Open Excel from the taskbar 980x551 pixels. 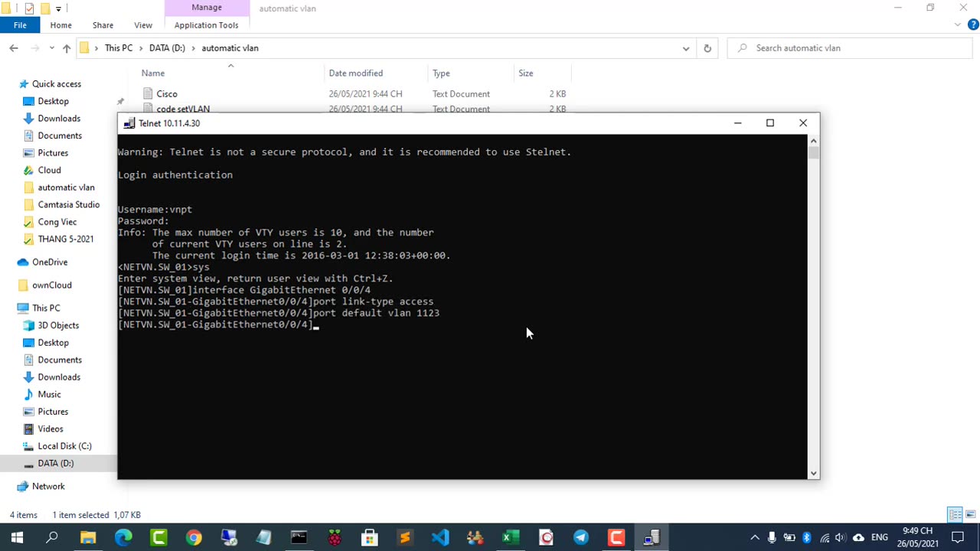[511, 538]
